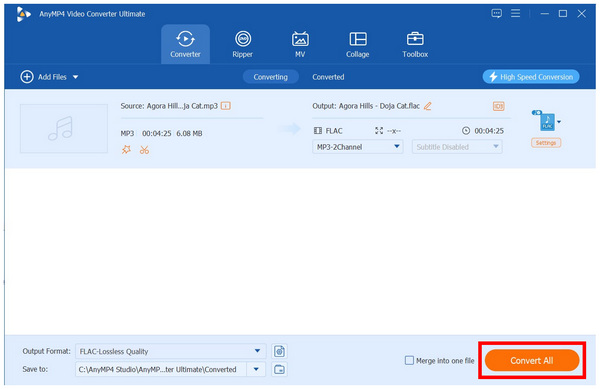Select the Converted sub-tab

(x=328, y=77)
